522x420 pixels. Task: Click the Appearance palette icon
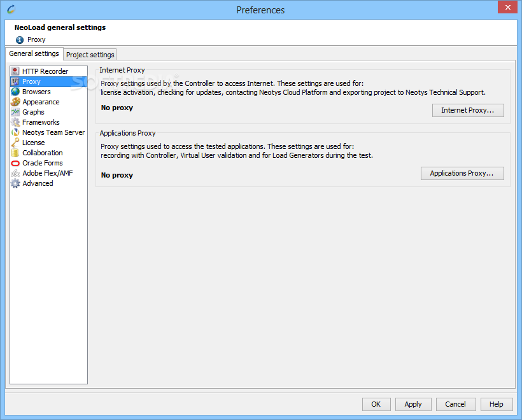(x=15, y=102)
